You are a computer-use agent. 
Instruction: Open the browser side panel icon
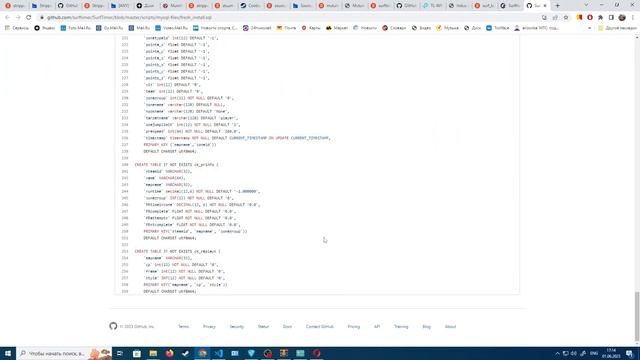tap(611, 18)
